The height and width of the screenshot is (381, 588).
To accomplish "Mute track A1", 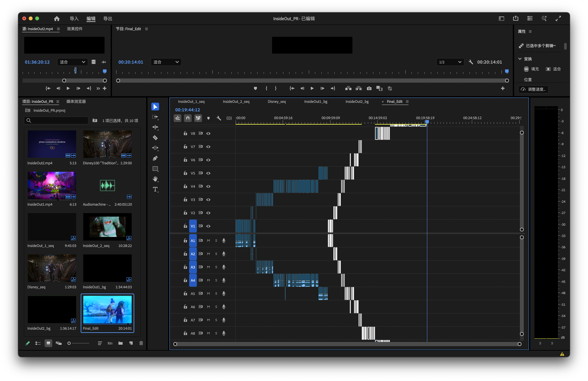I will (x=208, y=241).
